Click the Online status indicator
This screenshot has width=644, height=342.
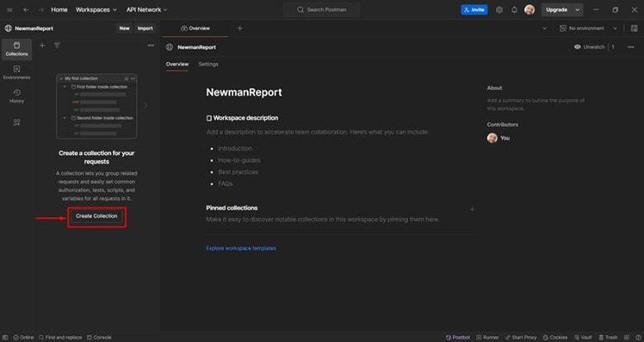(23, 337)
